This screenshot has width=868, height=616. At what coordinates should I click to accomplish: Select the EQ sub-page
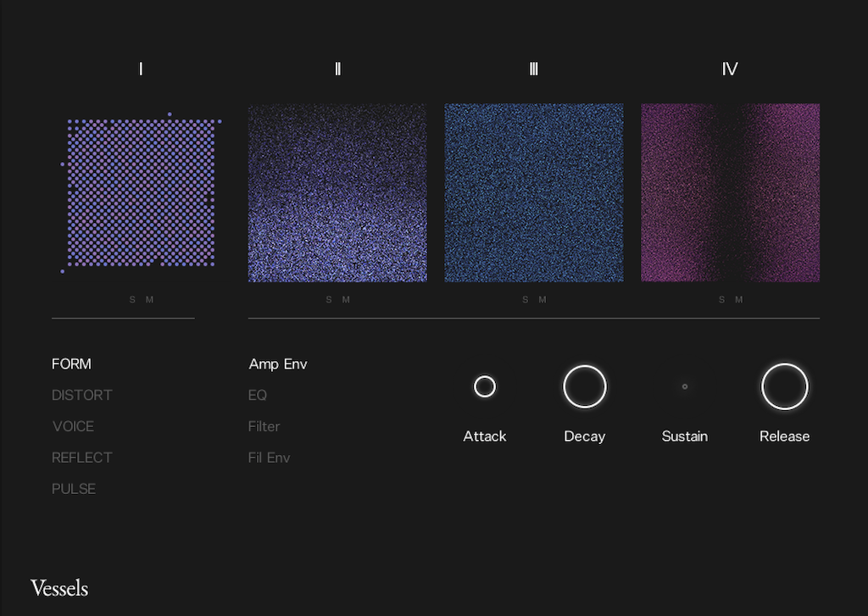tap(258, 395)
